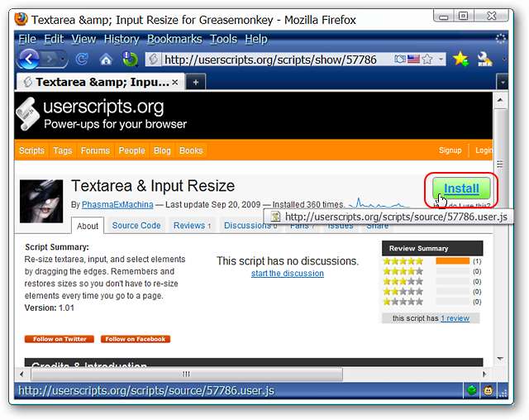The width and height of the screenshot is (529, 420).
Task: Click the site identity icon in the URL bar
Action: point(154,60)
